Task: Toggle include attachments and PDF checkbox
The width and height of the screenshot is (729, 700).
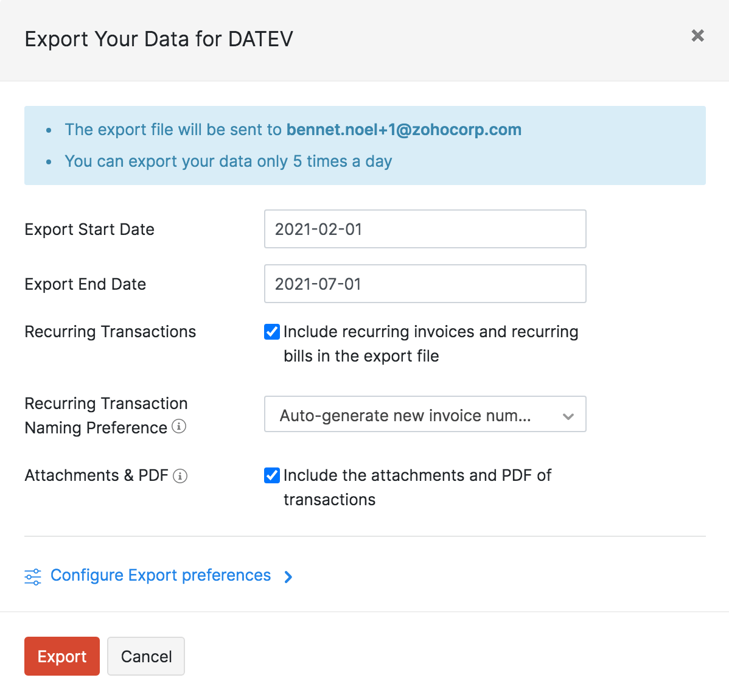Action: pyautogui.click(x=272, y=475)
